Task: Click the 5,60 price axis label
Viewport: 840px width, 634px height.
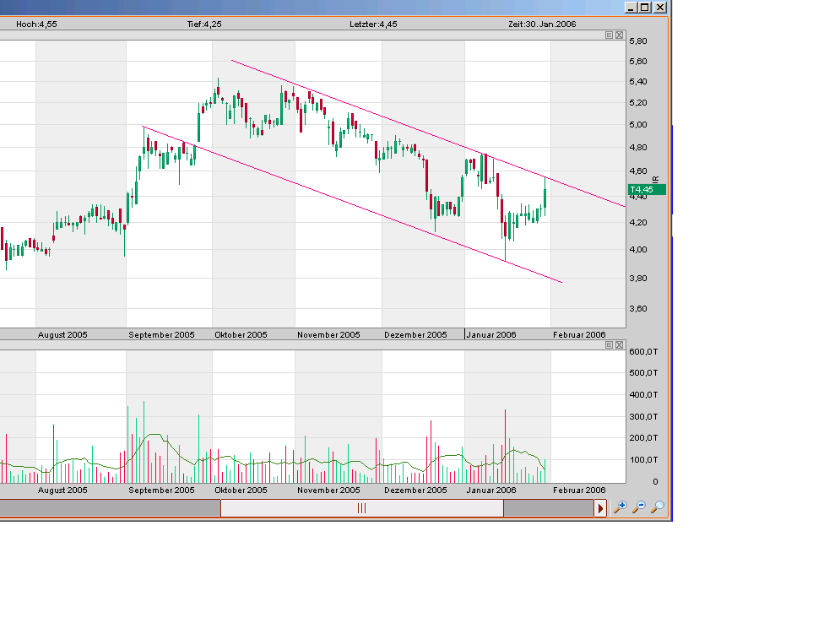Action: point(638,61)
